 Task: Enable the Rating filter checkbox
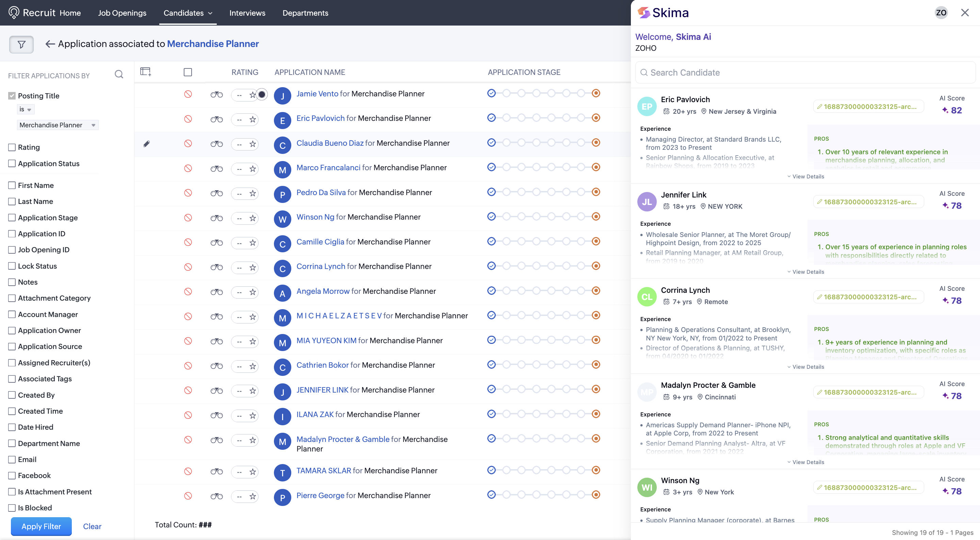[x=12, y=147]
